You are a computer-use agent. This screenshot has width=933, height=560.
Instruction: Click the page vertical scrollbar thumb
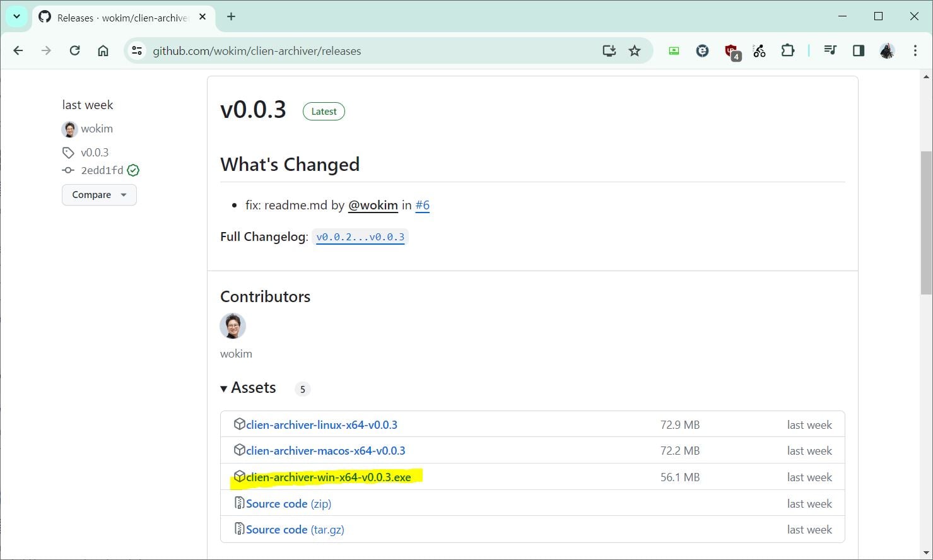926,223
